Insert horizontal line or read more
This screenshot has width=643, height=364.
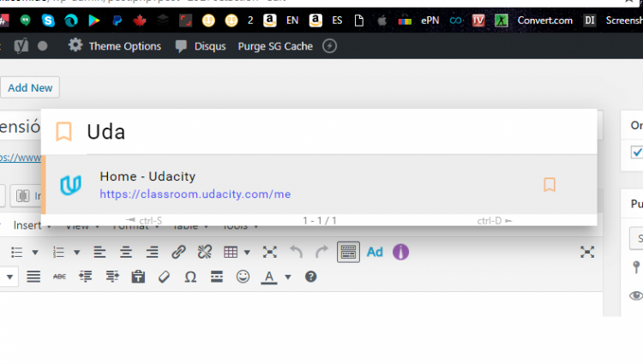pos(217,277)
